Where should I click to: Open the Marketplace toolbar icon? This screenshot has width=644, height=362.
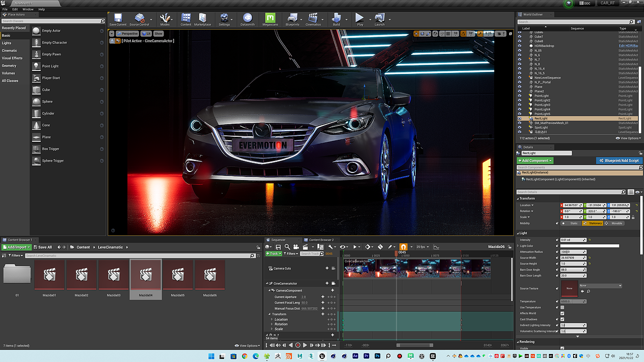coord(203,19)
